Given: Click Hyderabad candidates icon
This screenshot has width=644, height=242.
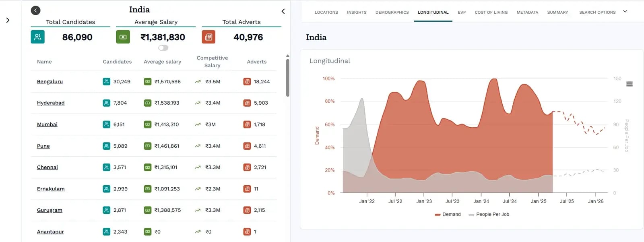Looking at the screenshot, I should click(x=106, y=103).
